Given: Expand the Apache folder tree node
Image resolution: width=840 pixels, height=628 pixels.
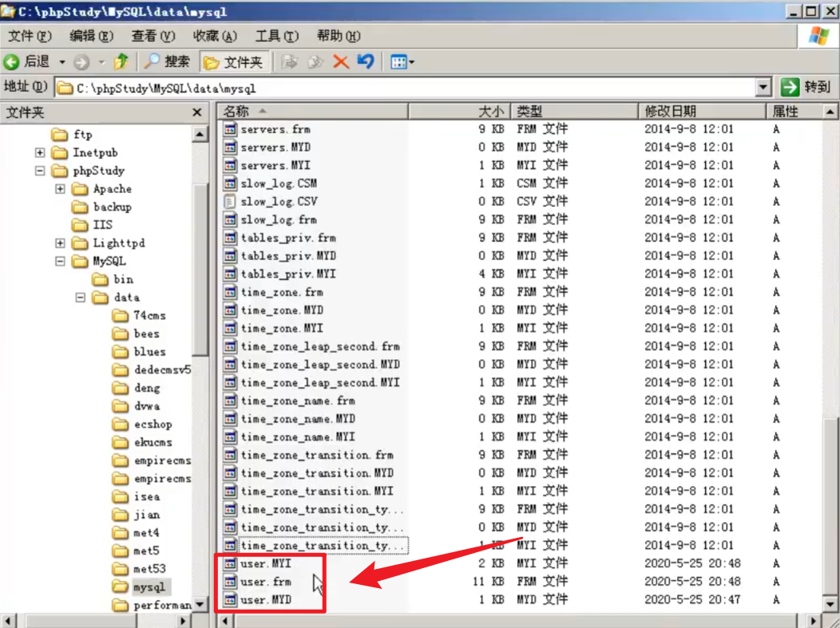Looking at the screenshot, I should point(60,189).
